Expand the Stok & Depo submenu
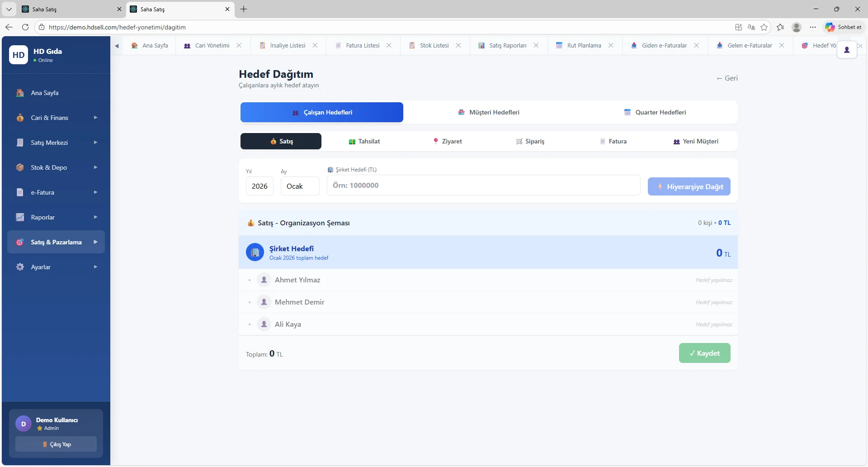This screenshot has width=868, height=467. pyautogui.click(x=56, y=167)
